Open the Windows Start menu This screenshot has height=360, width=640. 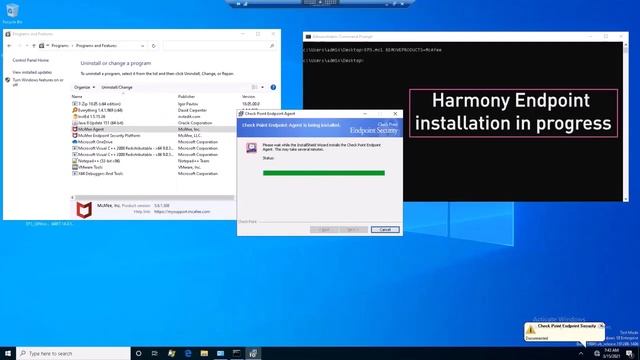click(8, 353)
